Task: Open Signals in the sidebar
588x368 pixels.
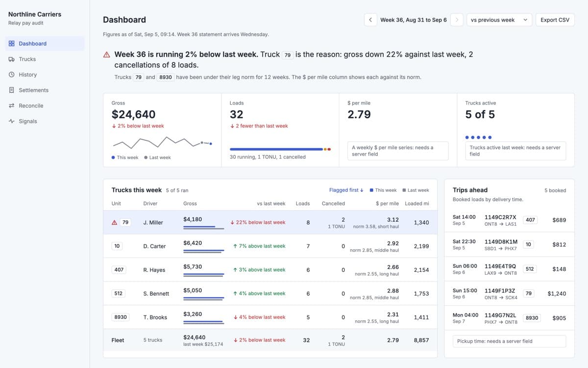Action: (45, 121)
